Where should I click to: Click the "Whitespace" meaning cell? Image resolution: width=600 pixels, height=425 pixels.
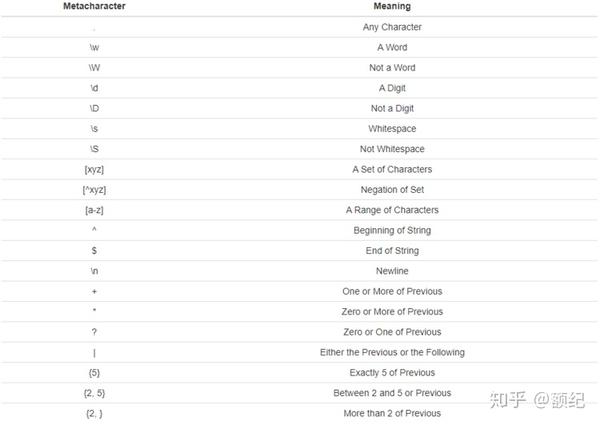click(x=391, y=128)
